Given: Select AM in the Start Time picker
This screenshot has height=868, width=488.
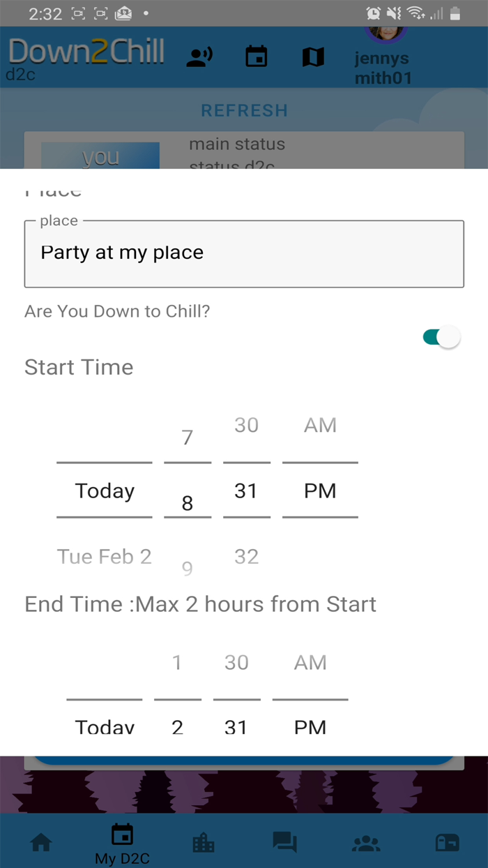Looking at the screenshot, I should tap(320, 425).
